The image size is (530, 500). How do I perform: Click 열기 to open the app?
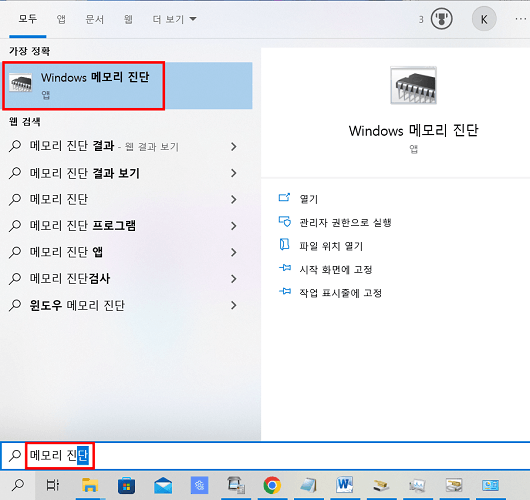309,199
